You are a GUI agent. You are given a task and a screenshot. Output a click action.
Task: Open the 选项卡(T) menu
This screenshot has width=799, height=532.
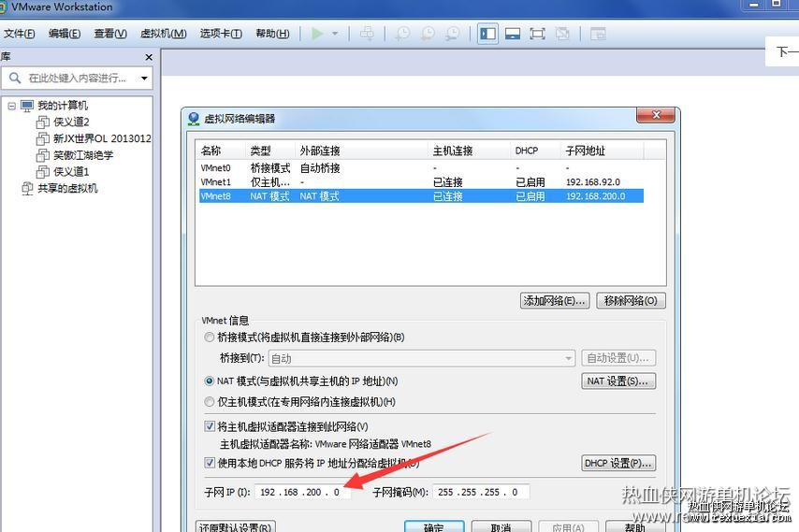click(221, 34)
